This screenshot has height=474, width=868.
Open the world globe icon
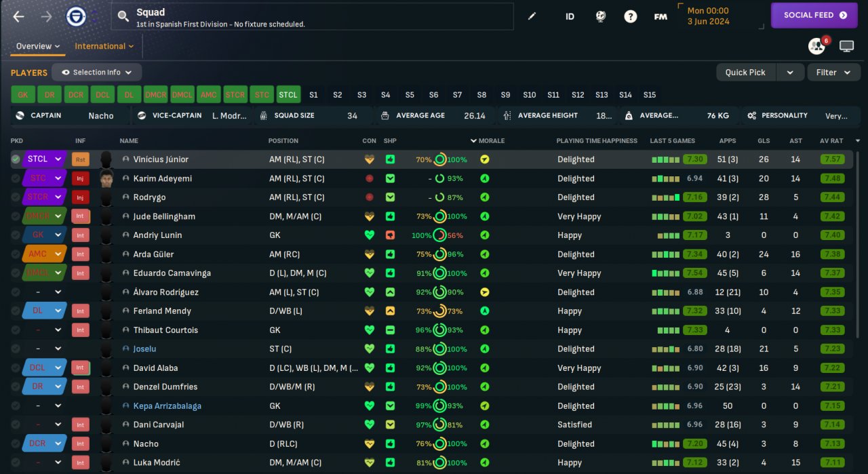[601, 16]
